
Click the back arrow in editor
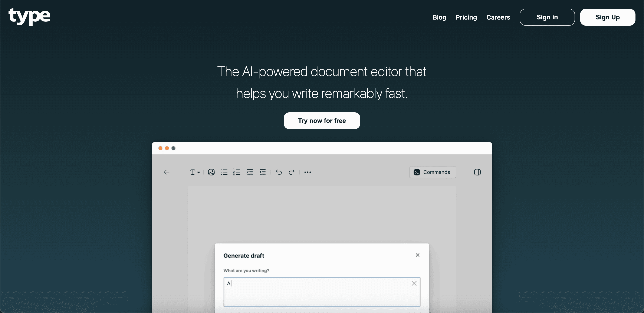click(x=167, y=172)
